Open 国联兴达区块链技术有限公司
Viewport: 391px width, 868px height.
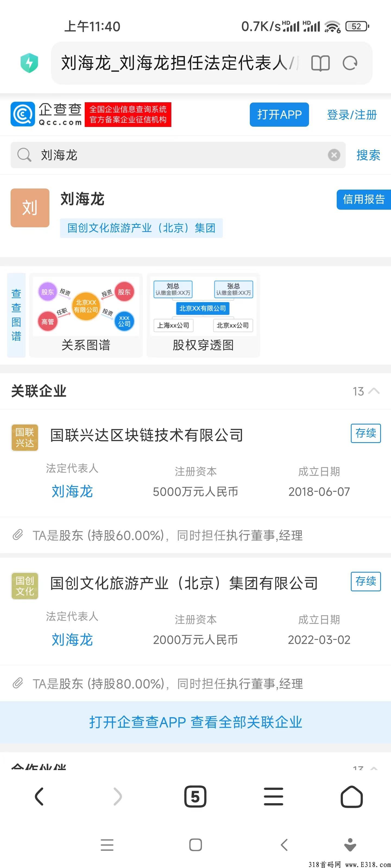click(146, 435)
